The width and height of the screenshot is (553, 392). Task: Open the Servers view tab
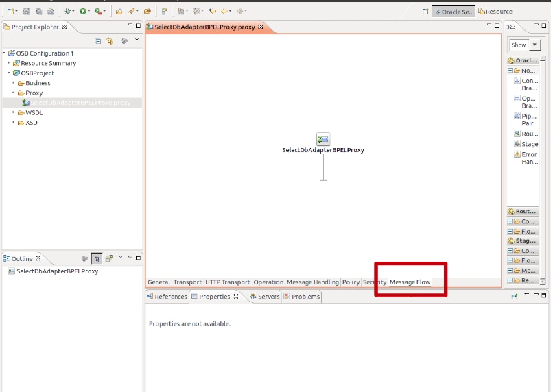(265, 297)
